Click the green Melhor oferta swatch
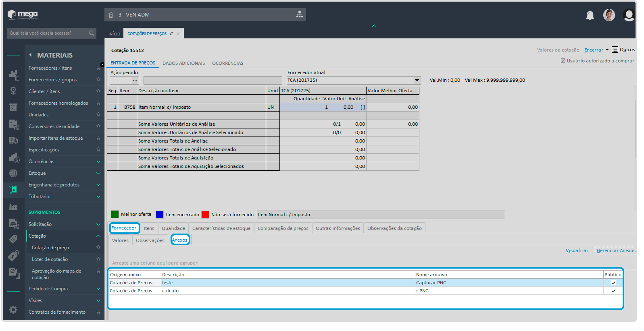 point(115,214)
